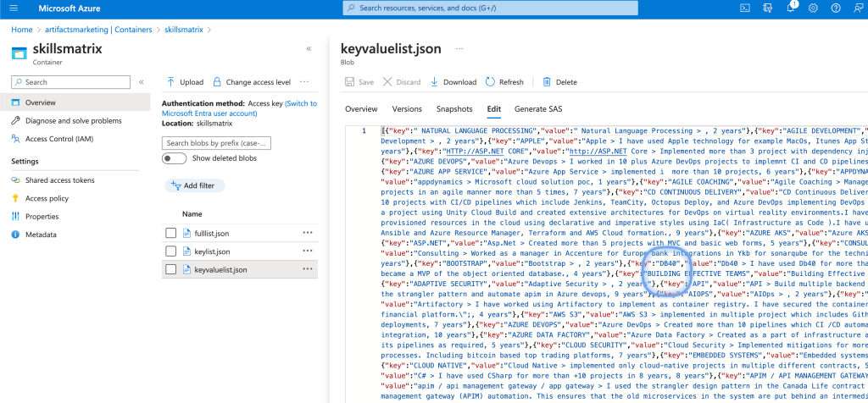
Task: Open the container toolbar overflow ellipsis
Action: click(x=304, y=82)
